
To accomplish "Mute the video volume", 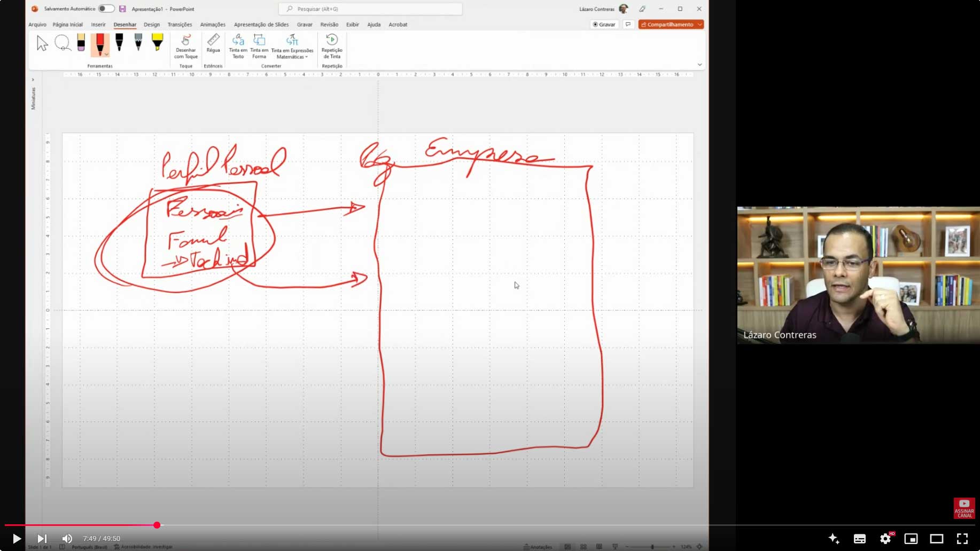I will click(67, 539).
